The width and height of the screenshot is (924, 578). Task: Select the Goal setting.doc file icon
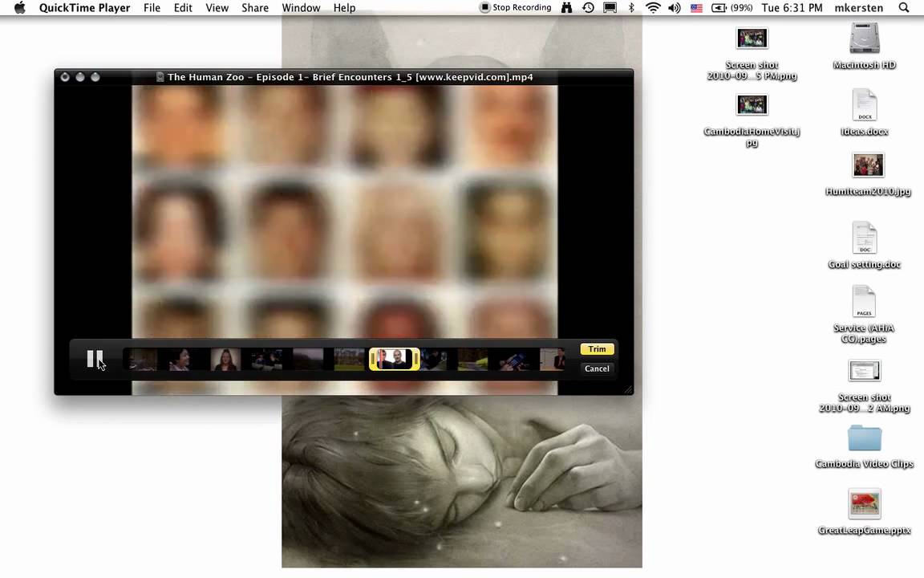pos(865,238)
